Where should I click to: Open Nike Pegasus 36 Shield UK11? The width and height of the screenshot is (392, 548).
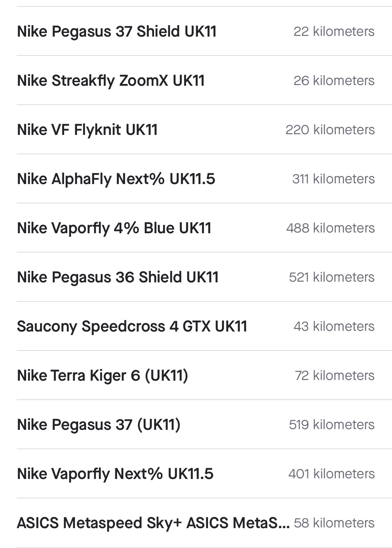(196, 277)
